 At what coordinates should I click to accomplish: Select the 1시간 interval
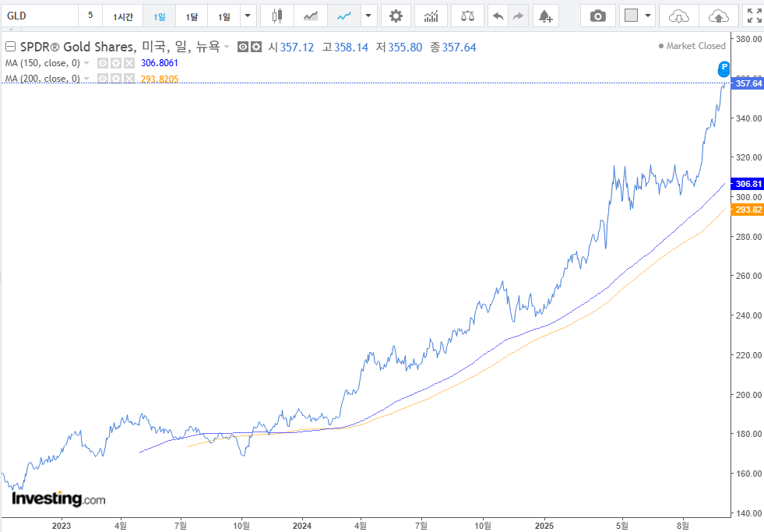pyautogui.click(x=123, y=16)
